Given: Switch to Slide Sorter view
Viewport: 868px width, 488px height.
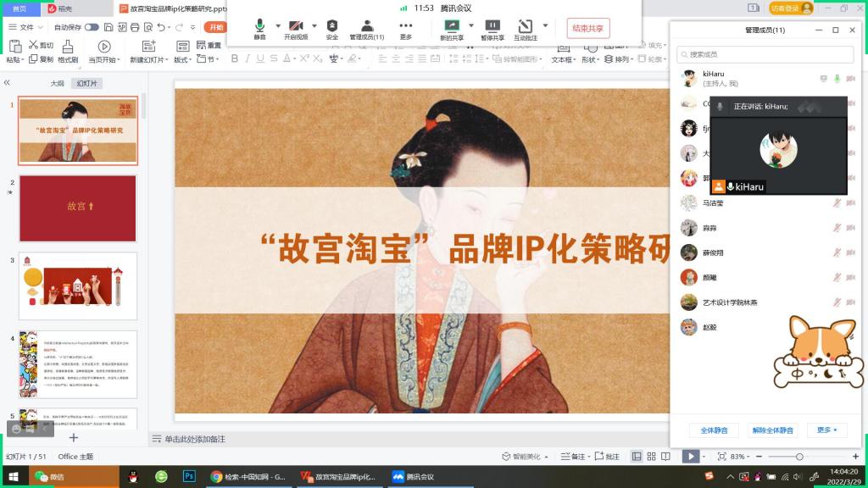Looking at the screenshot, I should [x=652, y=457].
